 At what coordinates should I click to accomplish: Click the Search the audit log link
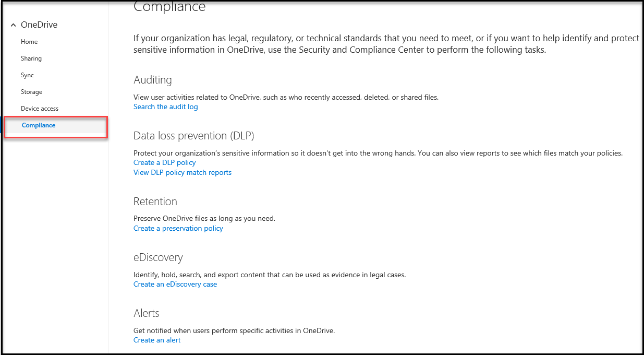point(166,107)
